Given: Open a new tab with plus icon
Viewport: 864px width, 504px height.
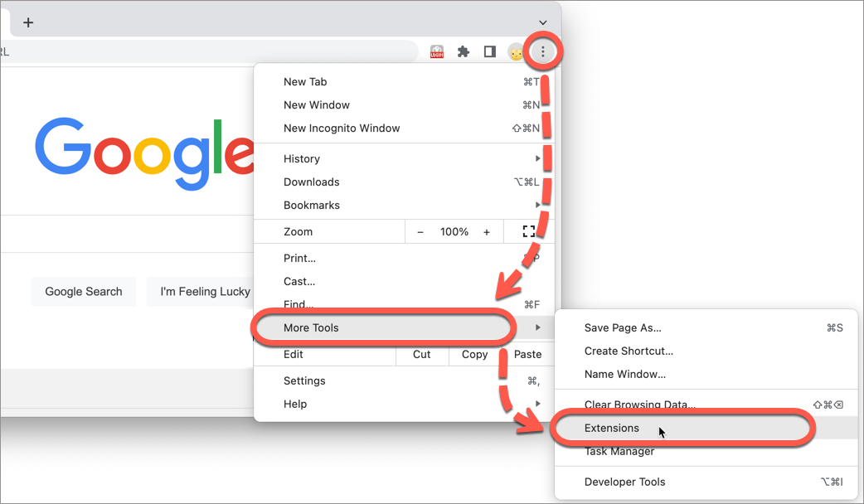Looking at the screenshot, I should click(28, 22).
